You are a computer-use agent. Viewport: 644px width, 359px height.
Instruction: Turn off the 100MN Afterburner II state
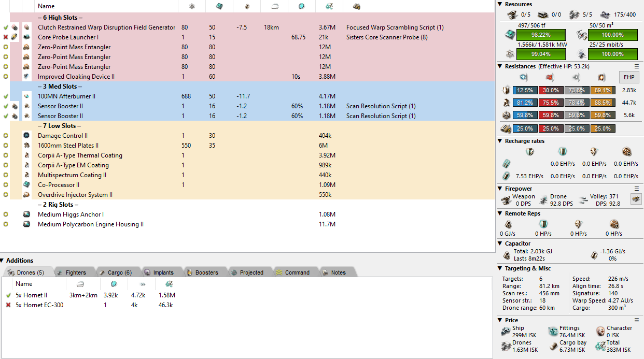click(6, 96)
